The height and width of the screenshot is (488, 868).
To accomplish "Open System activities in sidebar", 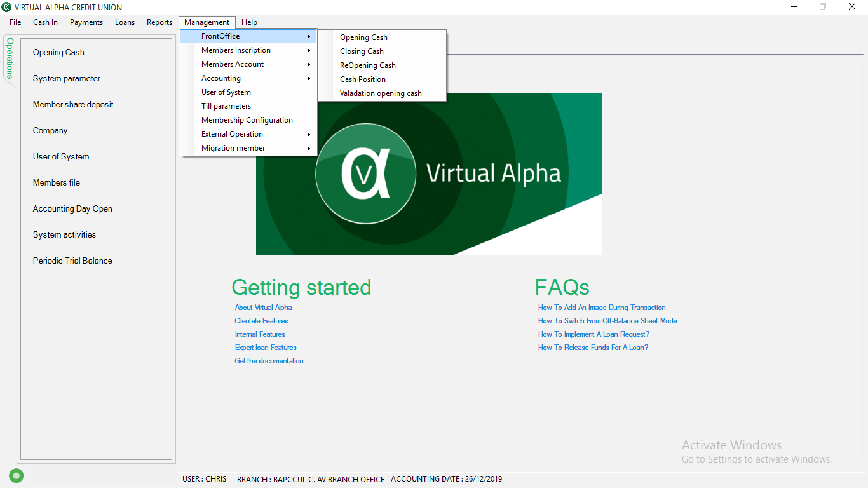I will tap(64, 235).
